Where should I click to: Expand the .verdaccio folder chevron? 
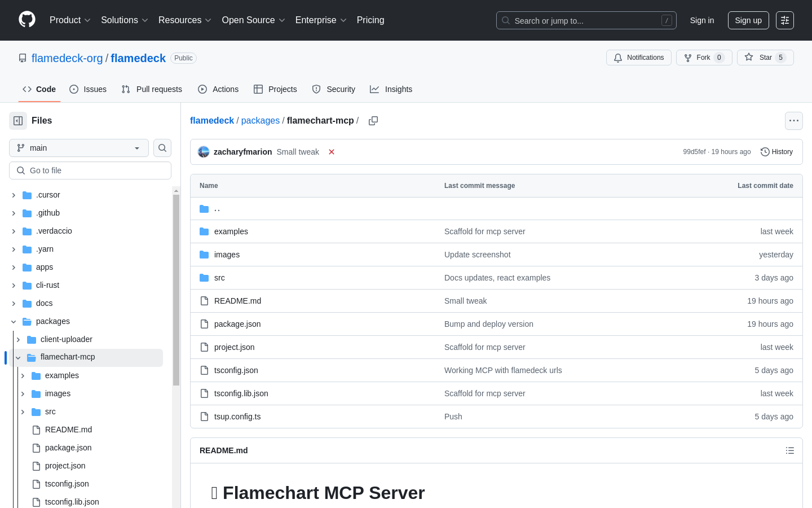coord(14,231)
